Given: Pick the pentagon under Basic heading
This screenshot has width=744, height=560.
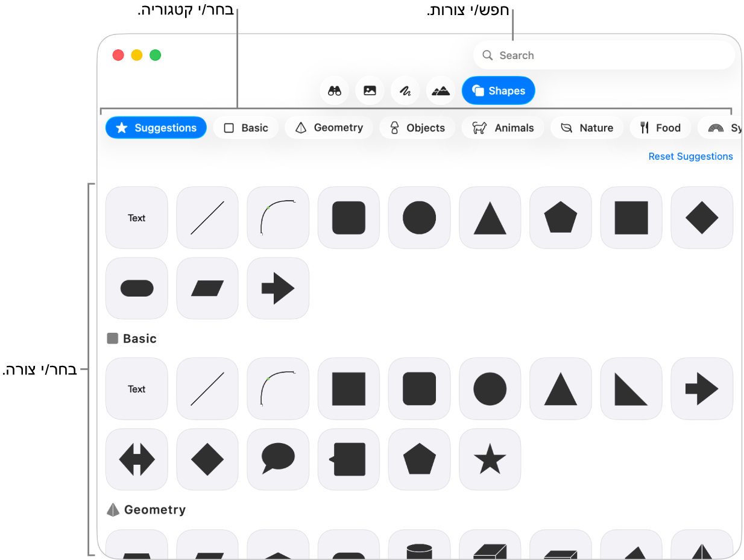Looking at the screenshot, I should 420,459.
